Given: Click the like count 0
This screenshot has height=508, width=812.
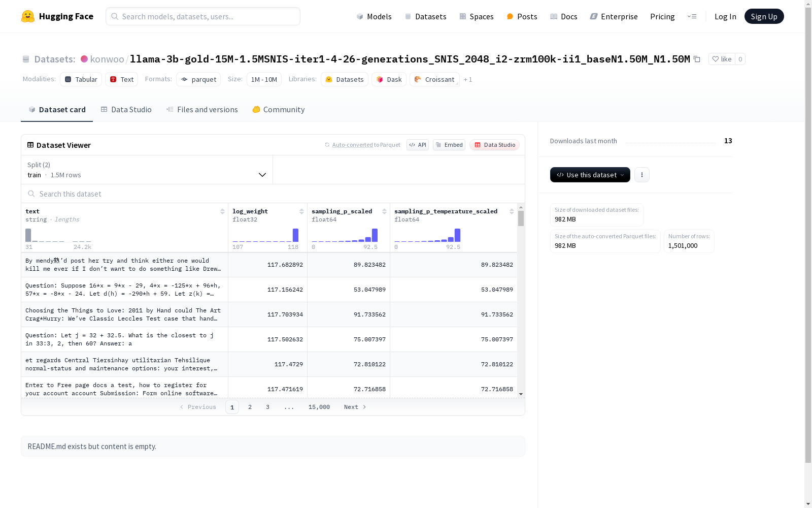Looking at the screenshot, I should [740, 59].
